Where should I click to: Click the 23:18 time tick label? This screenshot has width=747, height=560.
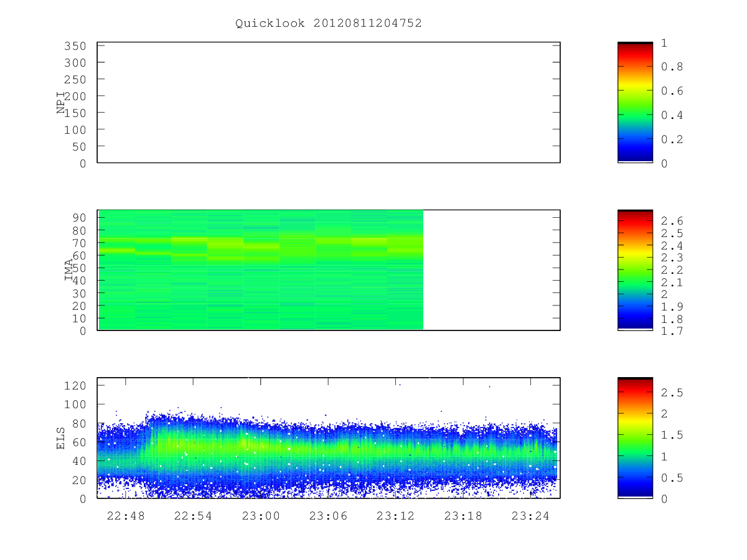(463, 515)
